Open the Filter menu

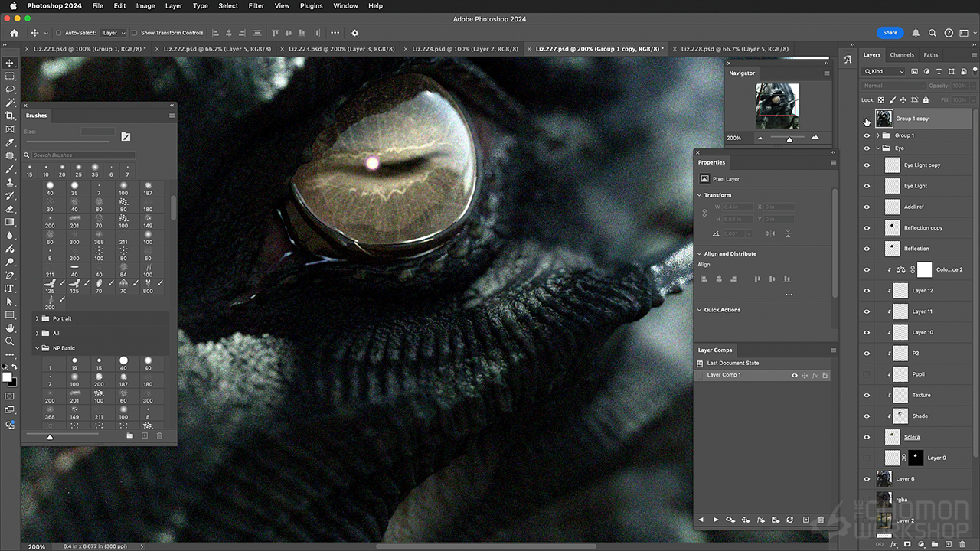click(256, 5)
